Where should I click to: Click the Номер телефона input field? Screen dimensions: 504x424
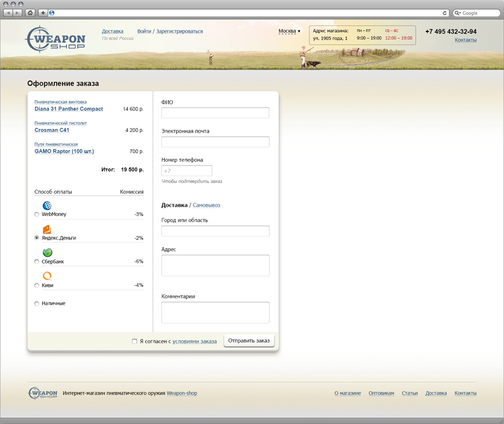[x=187, y=171]
